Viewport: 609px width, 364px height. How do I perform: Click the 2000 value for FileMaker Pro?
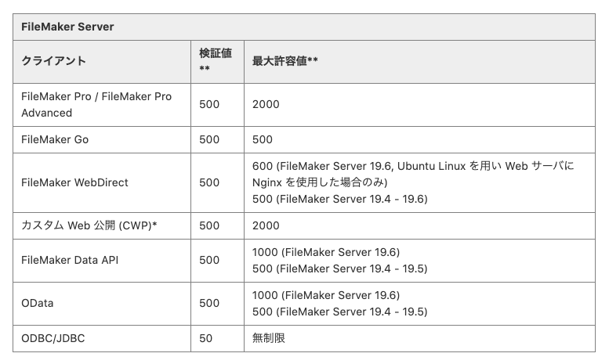coord(266,104)
